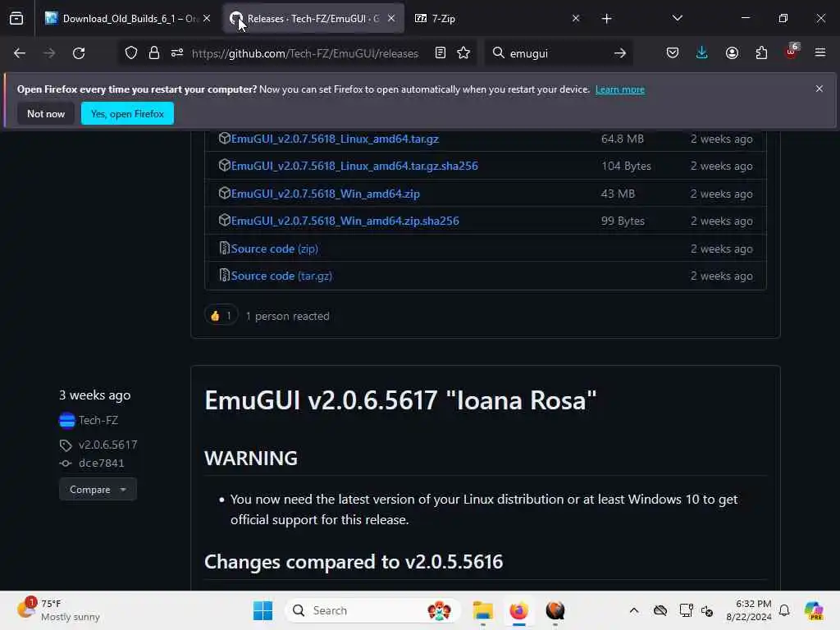Select the Releases Tech-FZ/EmuGUI tab

coord(313,19)
